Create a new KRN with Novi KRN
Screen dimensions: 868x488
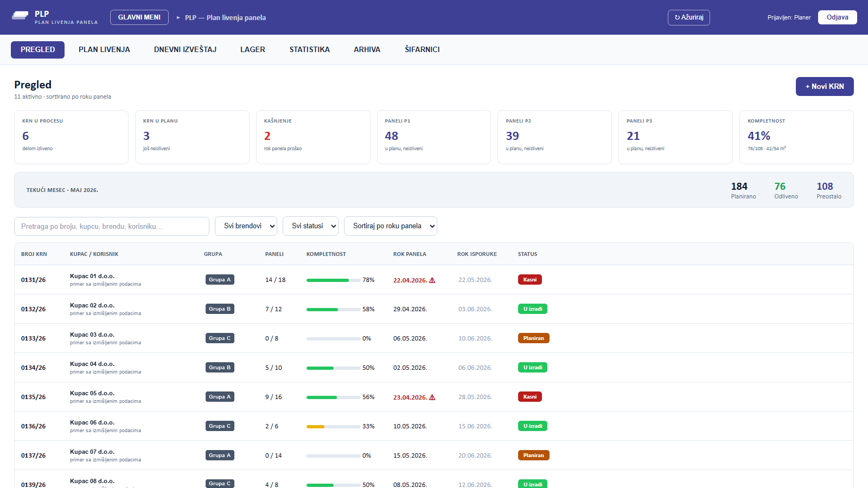(825, 87)
